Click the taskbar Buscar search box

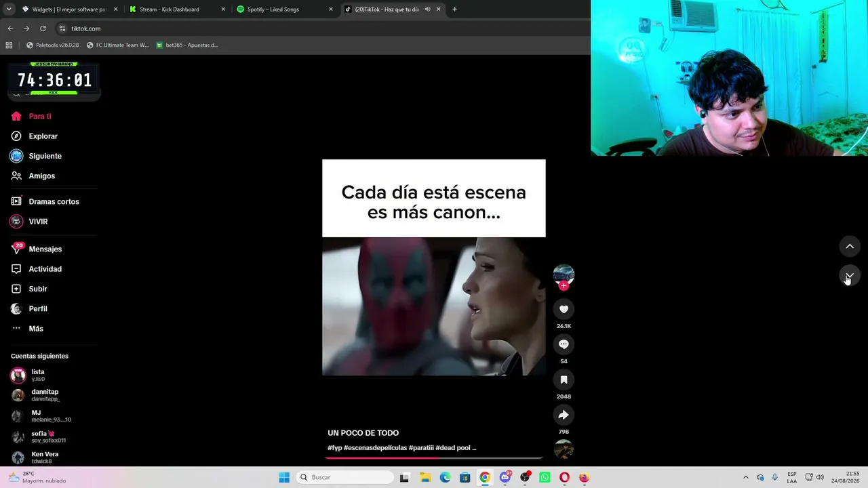coord(344,477)
